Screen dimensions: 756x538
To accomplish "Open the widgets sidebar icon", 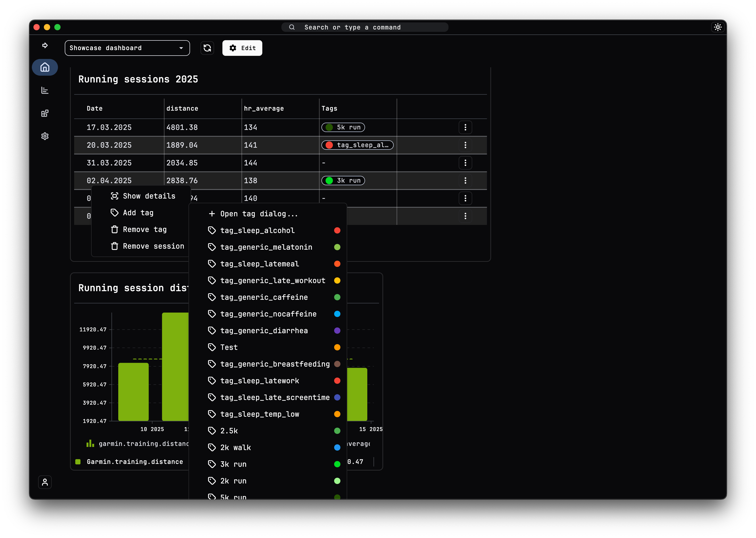I will 45,113.
